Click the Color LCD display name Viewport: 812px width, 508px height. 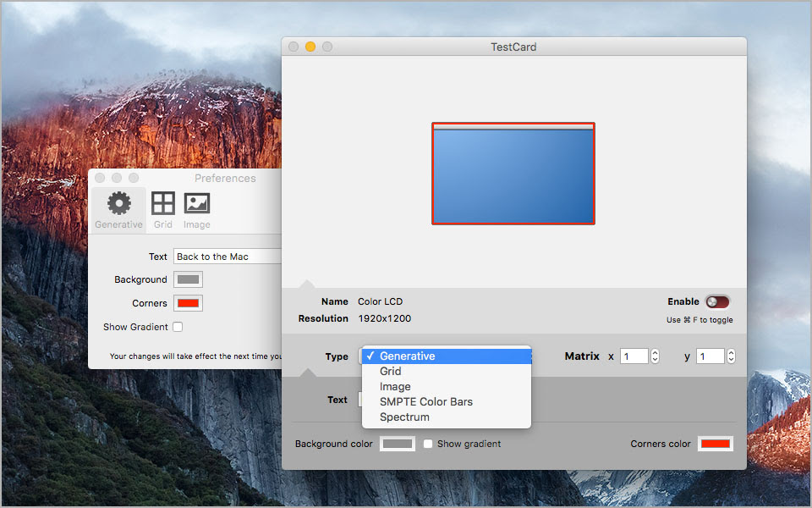[x=380, y=301]
